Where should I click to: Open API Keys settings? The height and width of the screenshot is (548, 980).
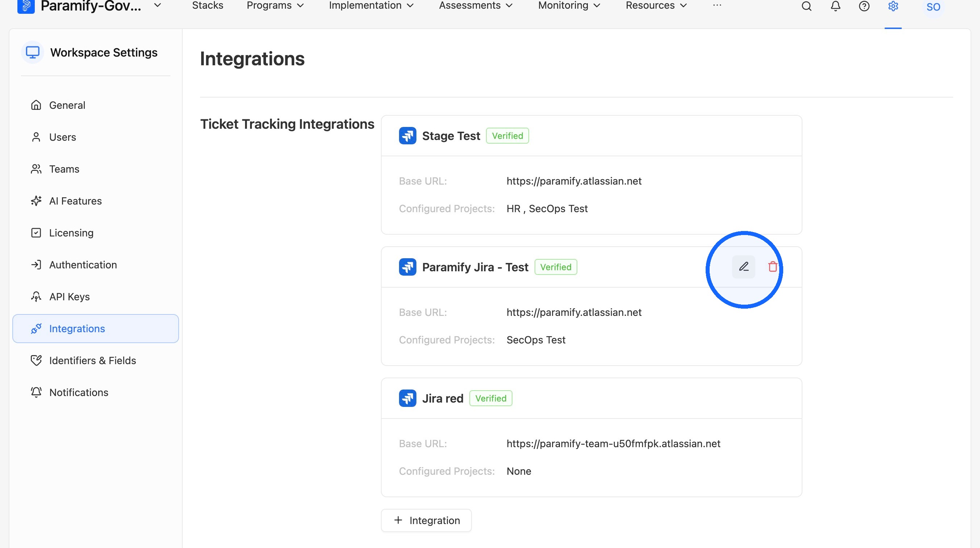click(95, 297)
